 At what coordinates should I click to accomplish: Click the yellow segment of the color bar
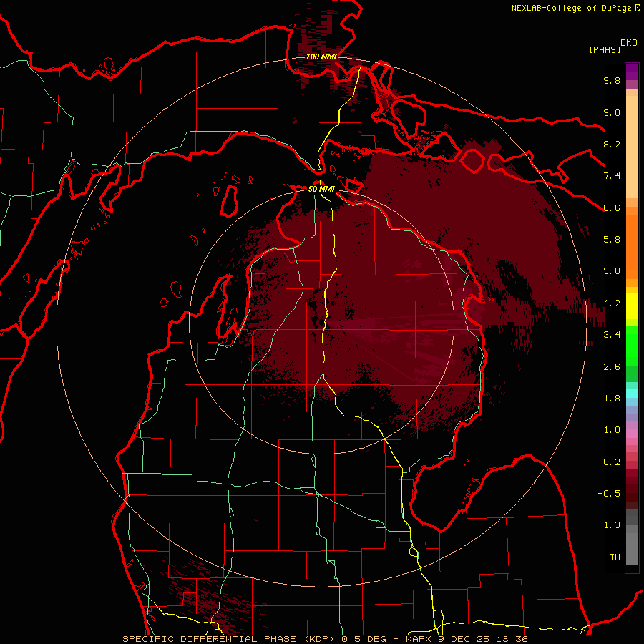point(632,306)
